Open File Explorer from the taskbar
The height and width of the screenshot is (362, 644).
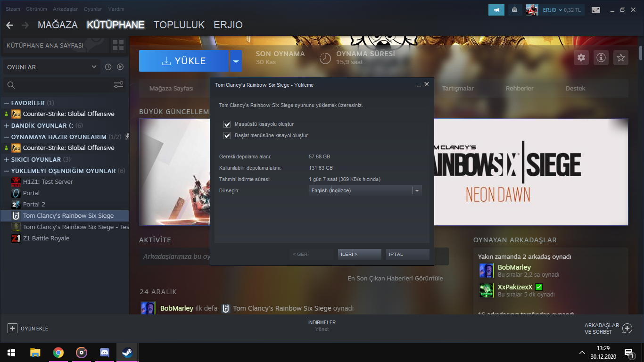[35, 353]
